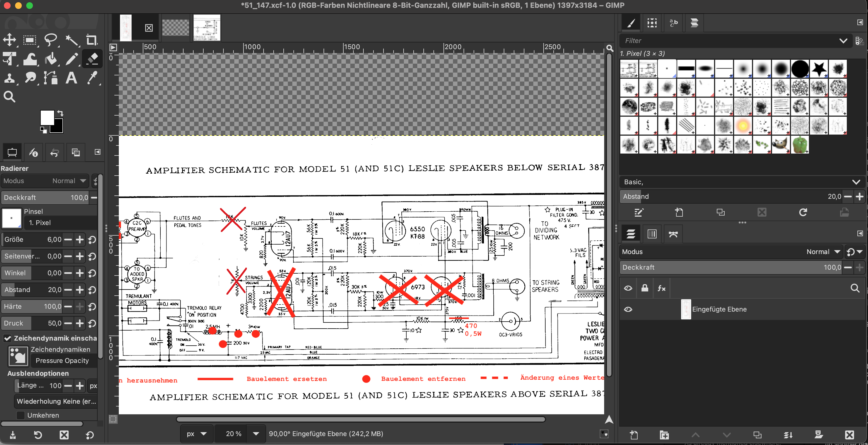868x445 pixels.
Task: Delete this layer with X button
Action: pyautogui.click(x=850, y=435)
